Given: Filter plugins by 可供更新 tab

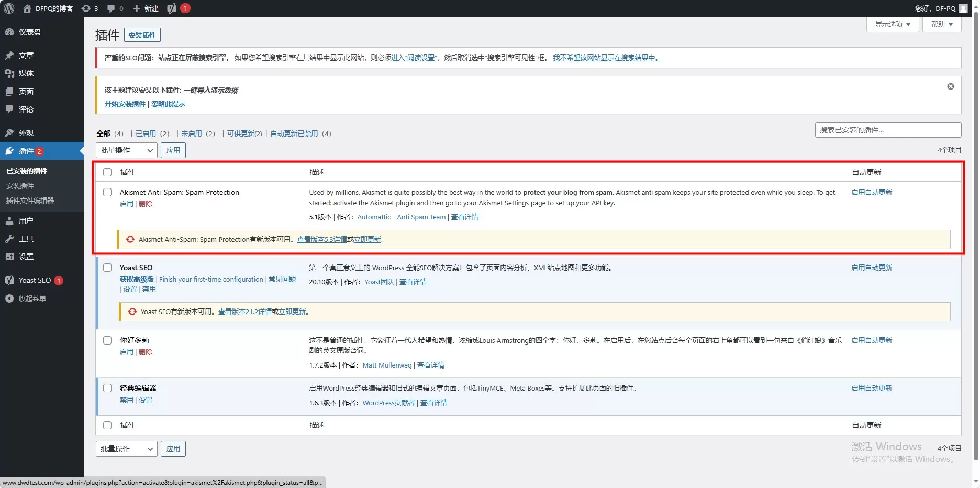Looking at the screenshot, I should point(244,134).
